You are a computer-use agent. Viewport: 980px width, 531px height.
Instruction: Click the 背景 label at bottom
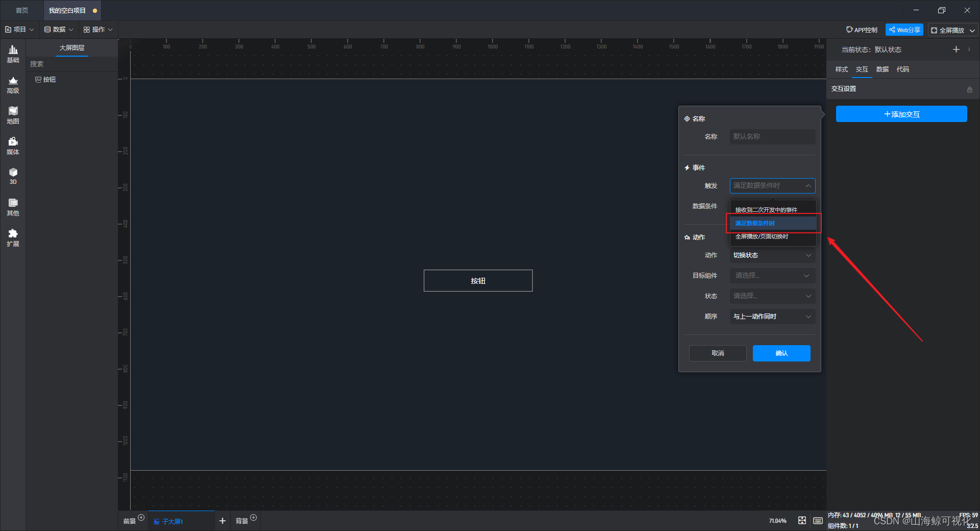click(241, 521)
